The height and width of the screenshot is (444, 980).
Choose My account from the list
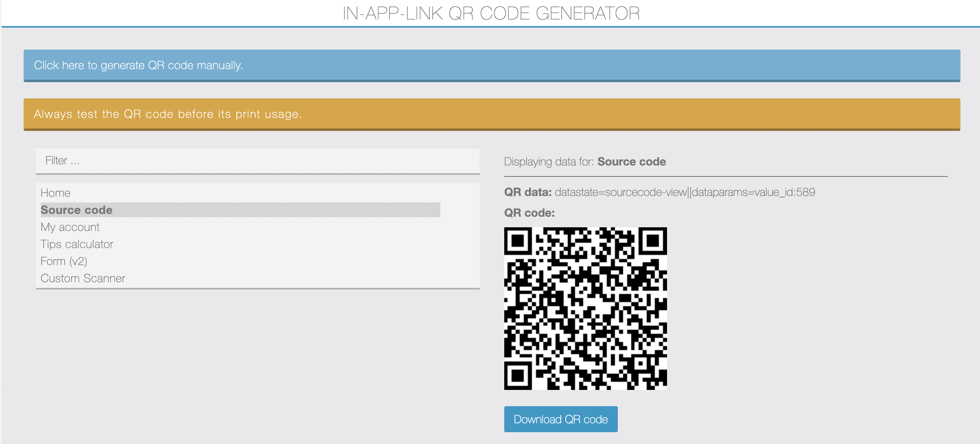pos(70,227)
